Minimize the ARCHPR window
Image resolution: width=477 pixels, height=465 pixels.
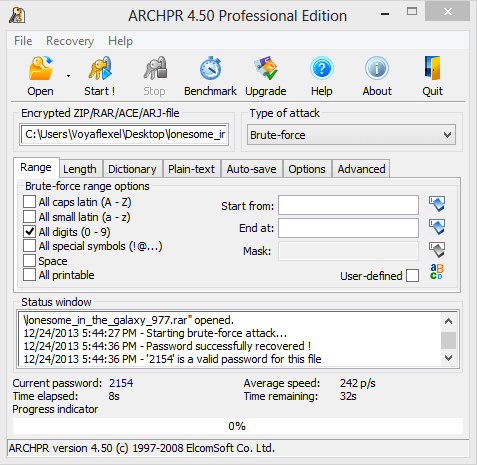pos(385,14)
